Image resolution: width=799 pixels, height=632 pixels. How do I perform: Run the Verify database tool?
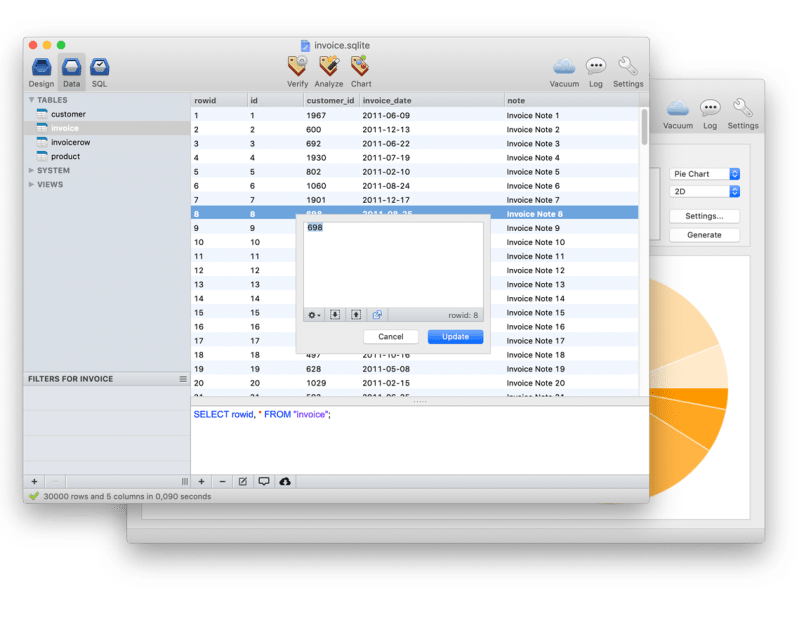(298, 72)
